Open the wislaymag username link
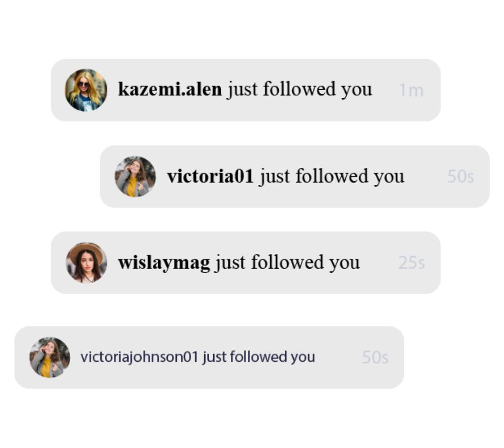The width and height of the screenshot is (504, 448). [x=164, y=263]
